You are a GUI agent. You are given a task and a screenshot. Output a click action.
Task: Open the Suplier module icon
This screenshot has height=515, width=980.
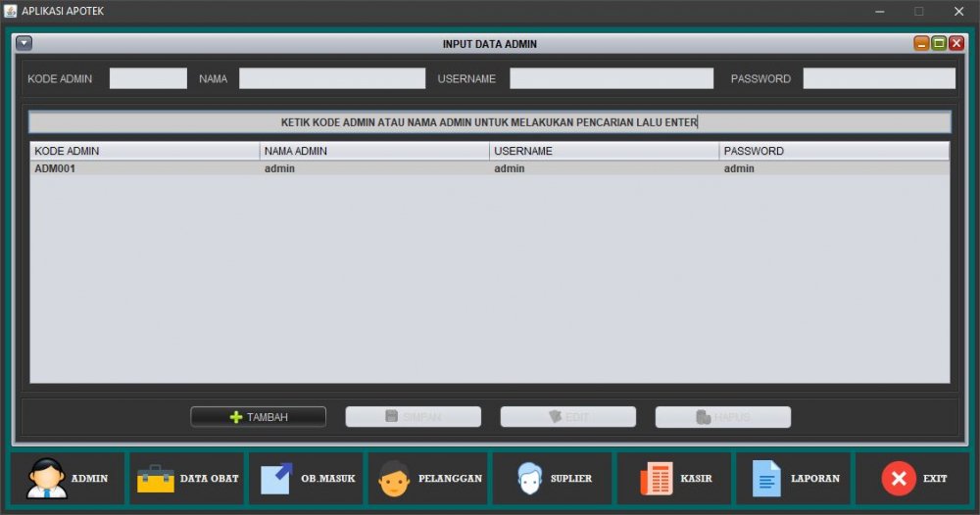click(529, 479)
